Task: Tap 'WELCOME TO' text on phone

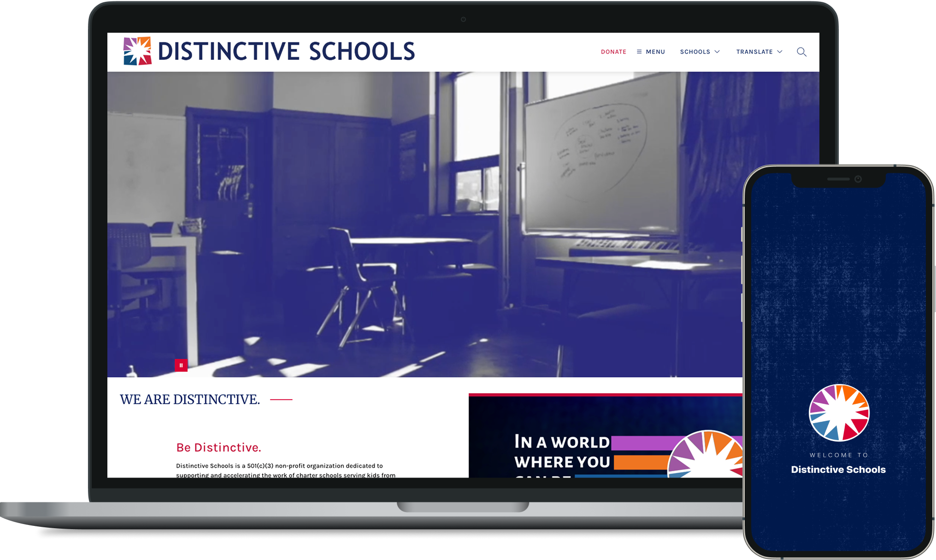Action: 839,455
